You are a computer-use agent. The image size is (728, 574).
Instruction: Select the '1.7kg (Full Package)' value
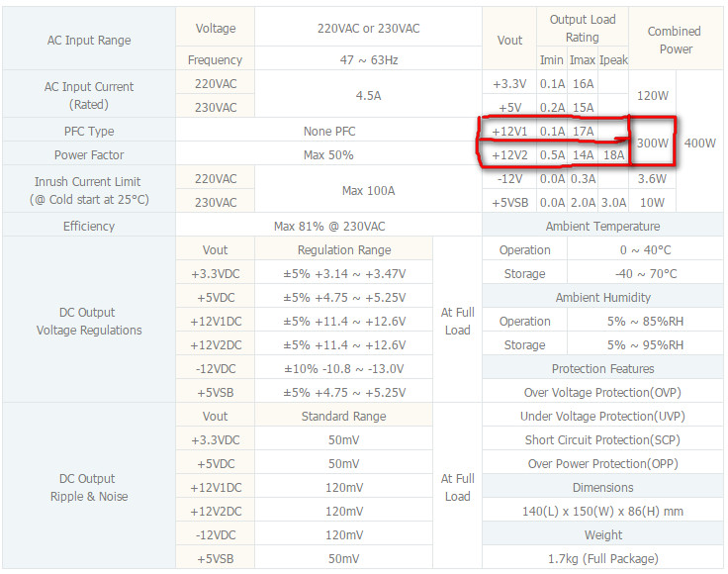602,558
